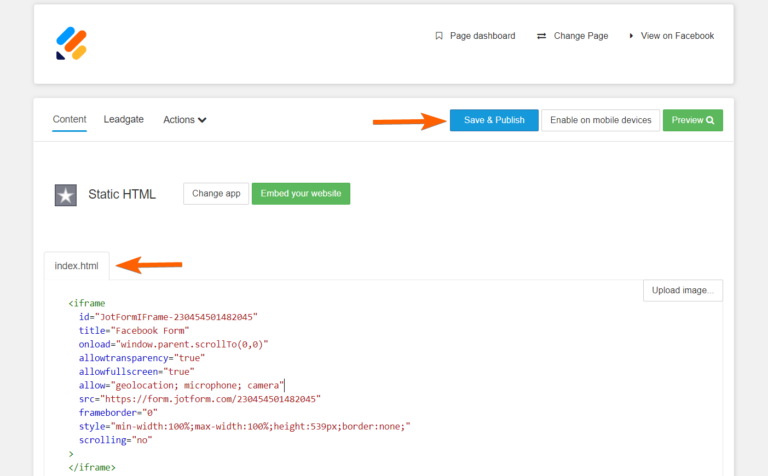Place cursor on the allow attribute line

[182, 384]
